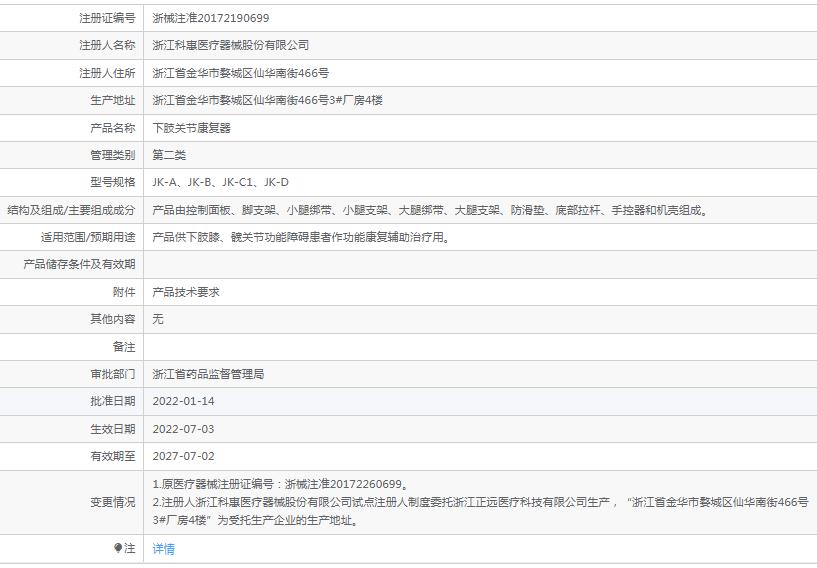Viewport: 817px width, 568px height.
Task: Click the 管理类别 label
Action: [113, 155]
